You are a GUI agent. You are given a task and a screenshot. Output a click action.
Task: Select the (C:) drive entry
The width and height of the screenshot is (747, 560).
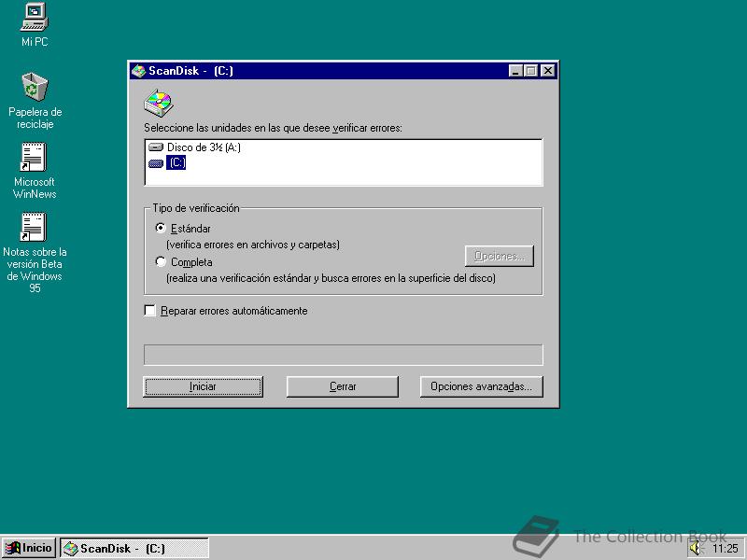click(x=176, y=162)
